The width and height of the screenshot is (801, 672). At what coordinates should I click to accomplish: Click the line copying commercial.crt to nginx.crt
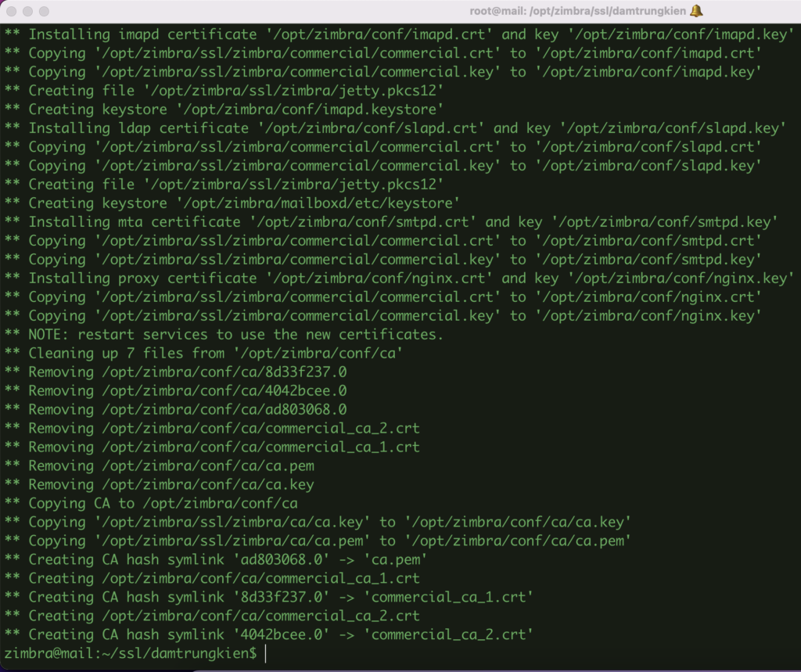click(x=383, y=297)
